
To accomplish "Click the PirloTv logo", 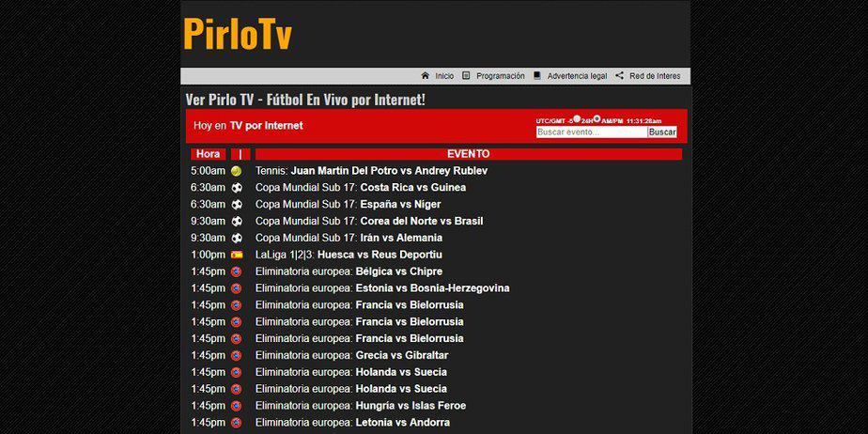I will click(238, 34).
